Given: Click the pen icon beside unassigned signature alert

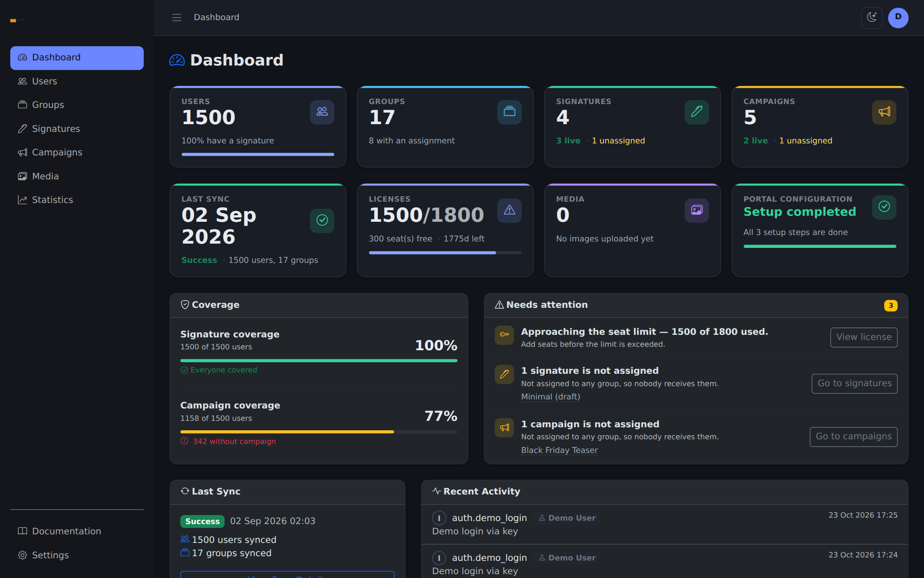Looking at the screenshot, I should click(x=504, y=374).
